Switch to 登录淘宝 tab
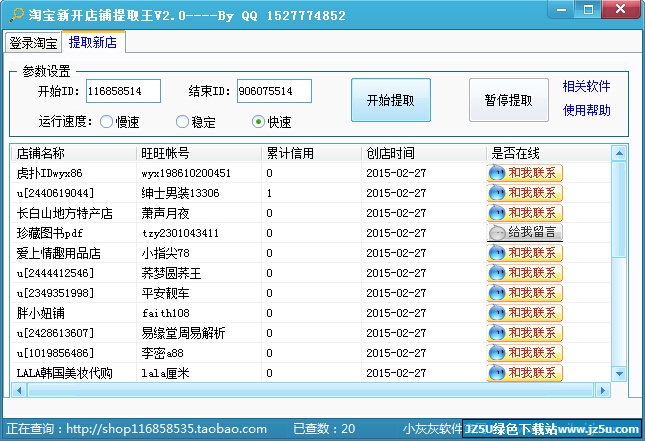 [x=33, y=43]
